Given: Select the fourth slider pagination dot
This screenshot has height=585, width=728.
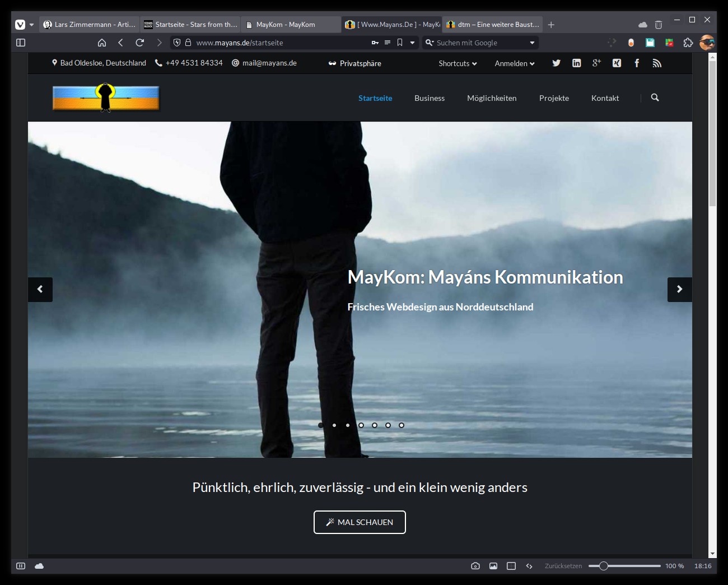Looking at the screenshot, I should (x=361, y=425).
